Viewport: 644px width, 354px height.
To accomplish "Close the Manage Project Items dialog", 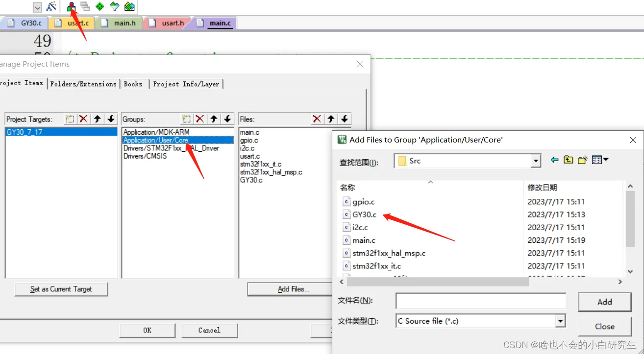I will (360, 64).
